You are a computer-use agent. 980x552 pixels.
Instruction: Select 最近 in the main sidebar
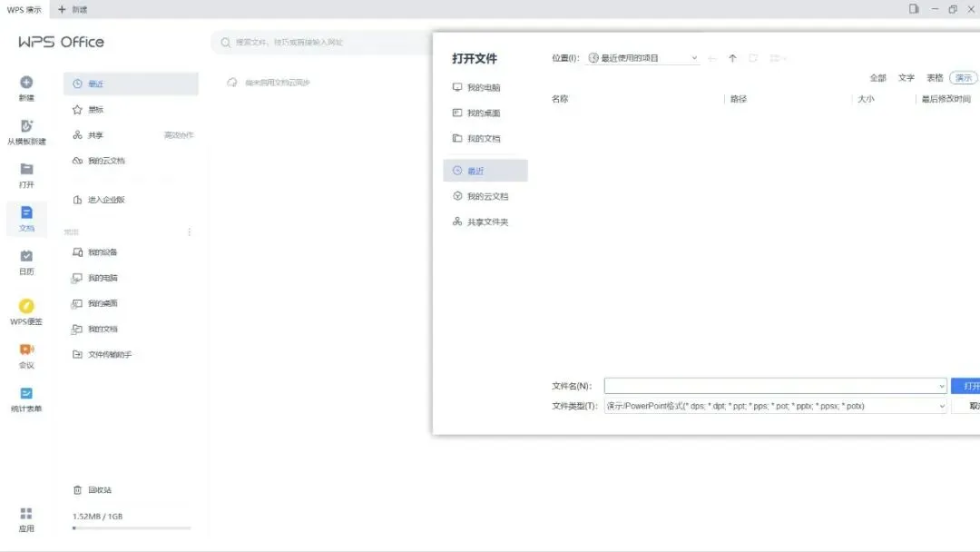[x=131, y=84]
